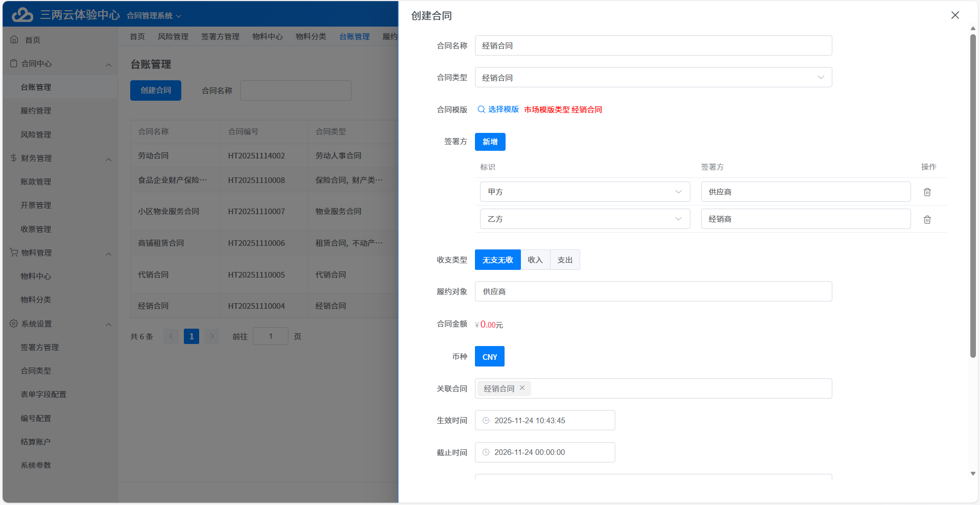Switch to the 风险管理 tab
Screen dimensions: 980x505
(x=173, y=36)
